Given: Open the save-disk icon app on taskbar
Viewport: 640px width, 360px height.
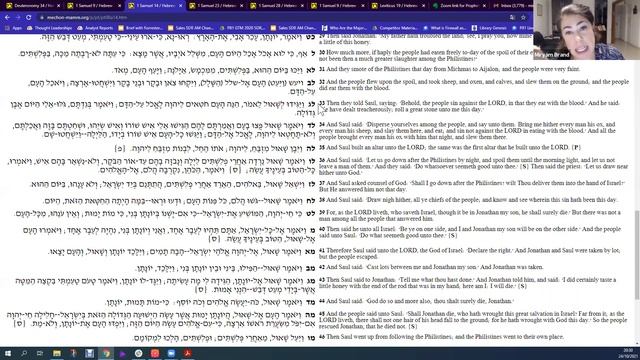Looking at the screenshot, I should pos(89,353).
